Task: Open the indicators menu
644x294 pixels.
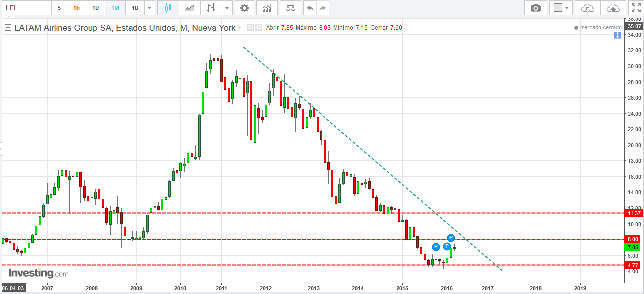Action: 267,8
